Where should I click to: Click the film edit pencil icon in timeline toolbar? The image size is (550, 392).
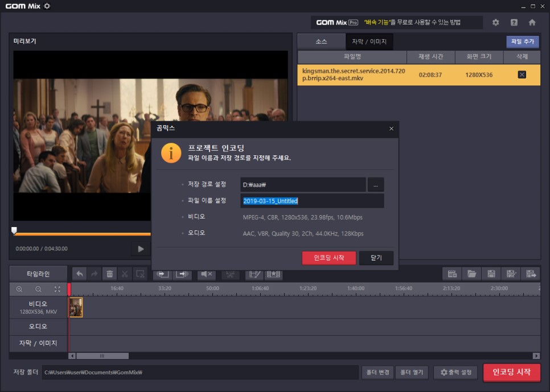point(255,274)
